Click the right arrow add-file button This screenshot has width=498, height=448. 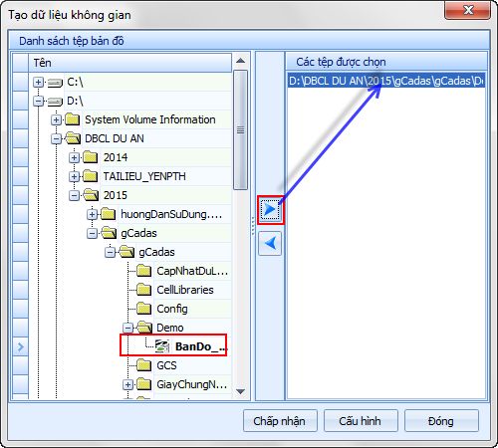pos(270,210)
